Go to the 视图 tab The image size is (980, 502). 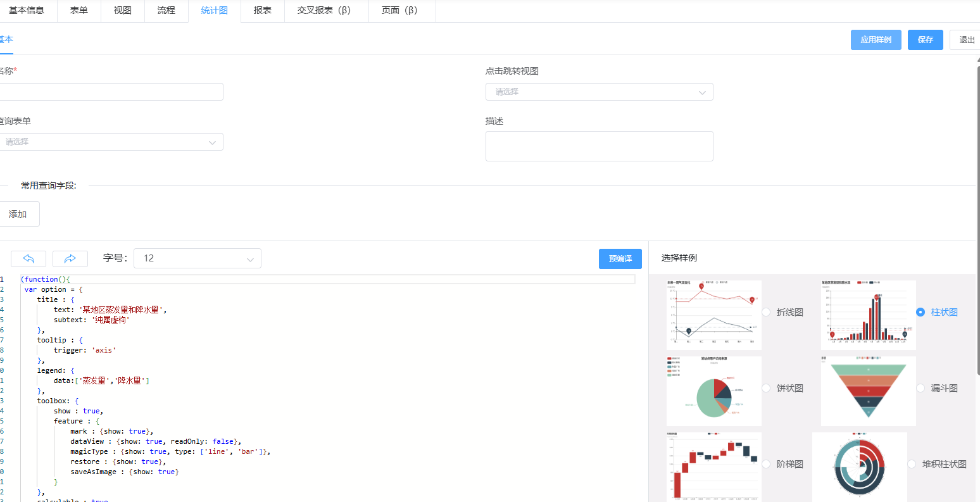point(123,11)
